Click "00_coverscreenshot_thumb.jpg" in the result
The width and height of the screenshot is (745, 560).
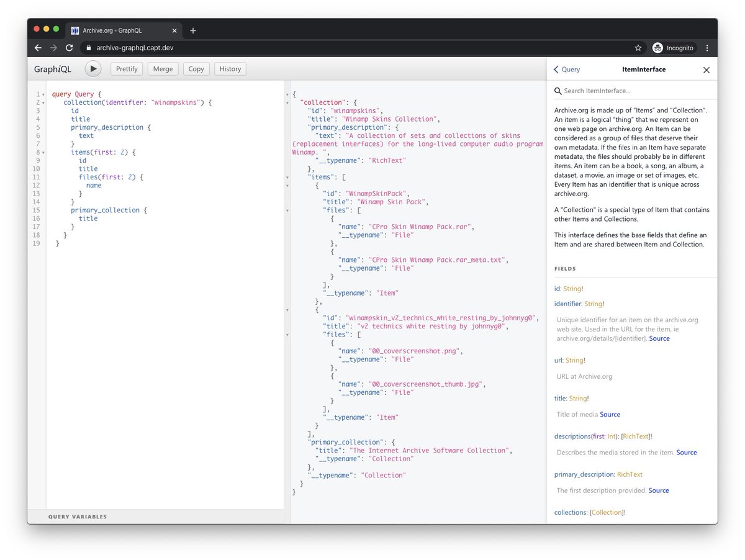[426, 384]
